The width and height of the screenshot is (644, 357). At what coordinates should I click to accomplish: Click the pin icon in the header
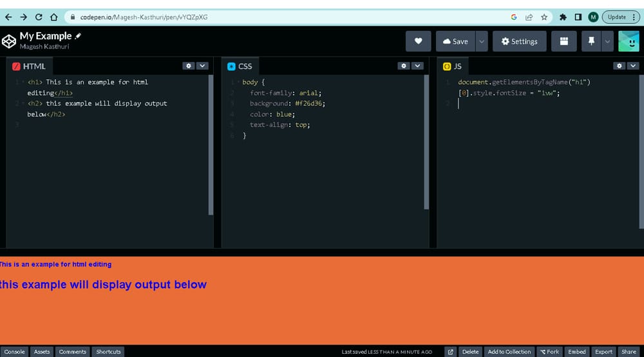tap(591, 41)
